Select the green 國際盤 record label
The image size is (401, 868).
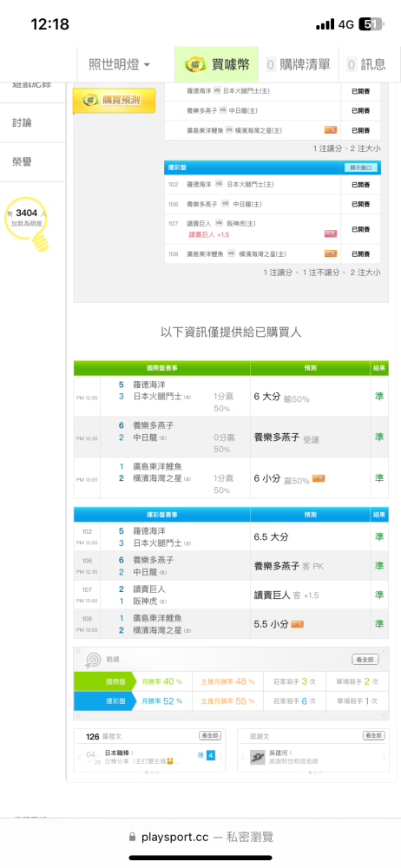click(104, 681)
